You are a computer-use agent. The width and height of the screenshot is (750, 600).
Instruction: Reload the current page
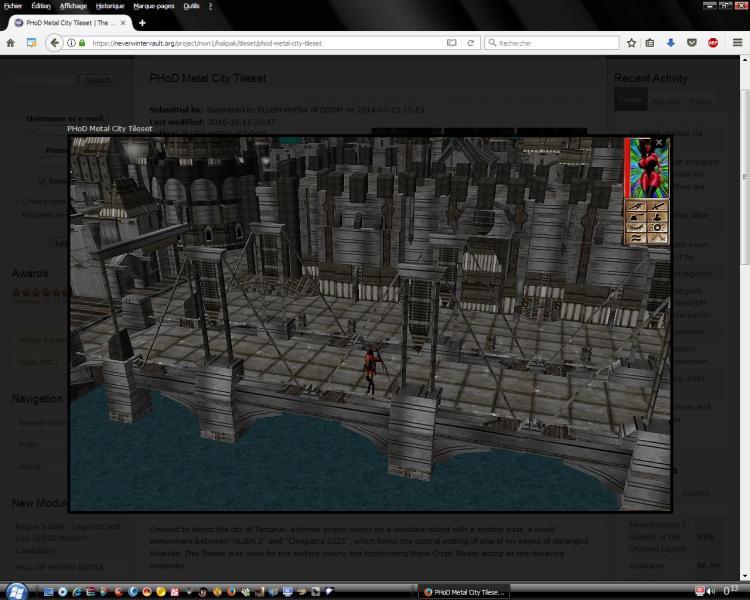pos(471,43)
